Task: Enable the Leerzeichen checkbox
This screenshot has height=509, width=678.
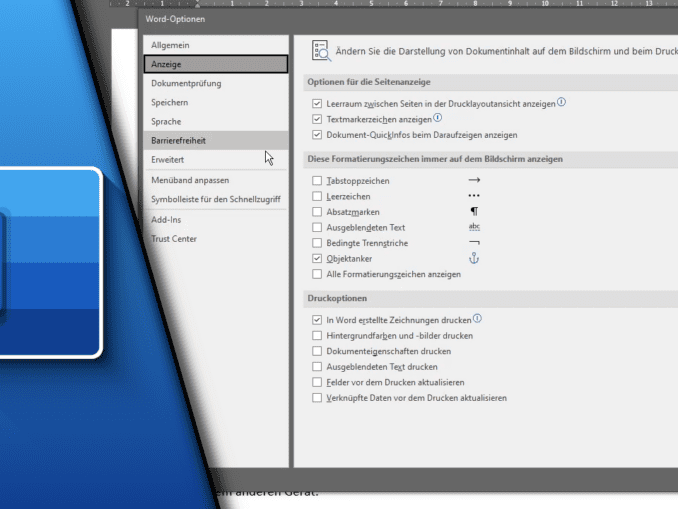Action: [317, 196]
